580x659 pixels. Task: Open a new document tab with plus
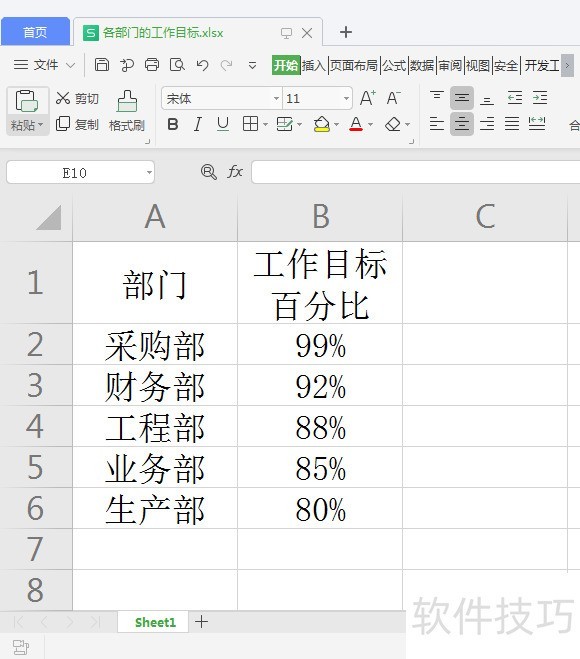tap(345, 32)
